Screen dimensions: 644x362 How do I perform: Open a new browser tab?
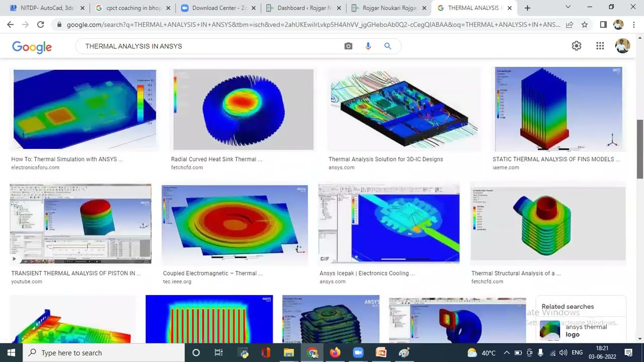[527, 8]
